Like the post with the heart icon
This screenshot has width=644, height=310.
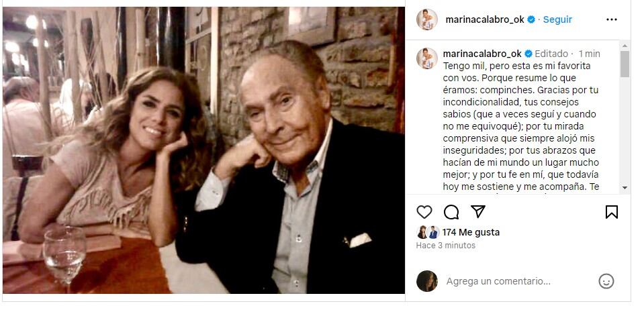[x=424, y=212]
